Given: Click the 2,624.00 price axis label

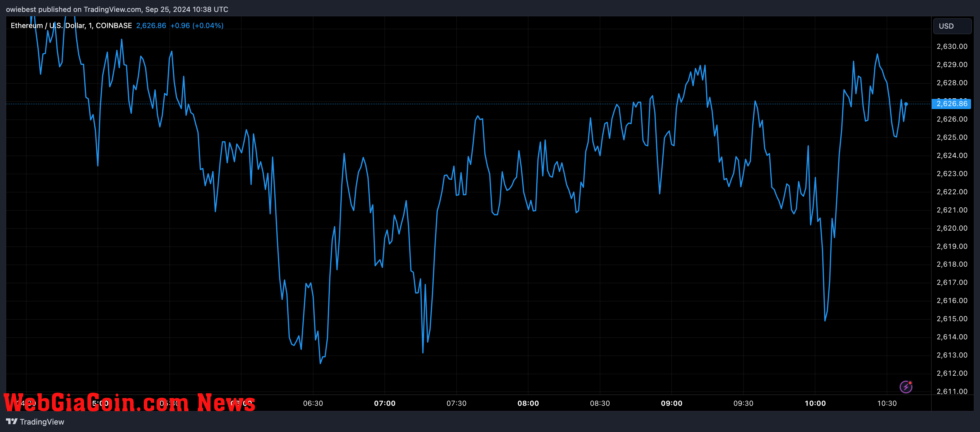Looking at the screenshot, I should [952, 156].
